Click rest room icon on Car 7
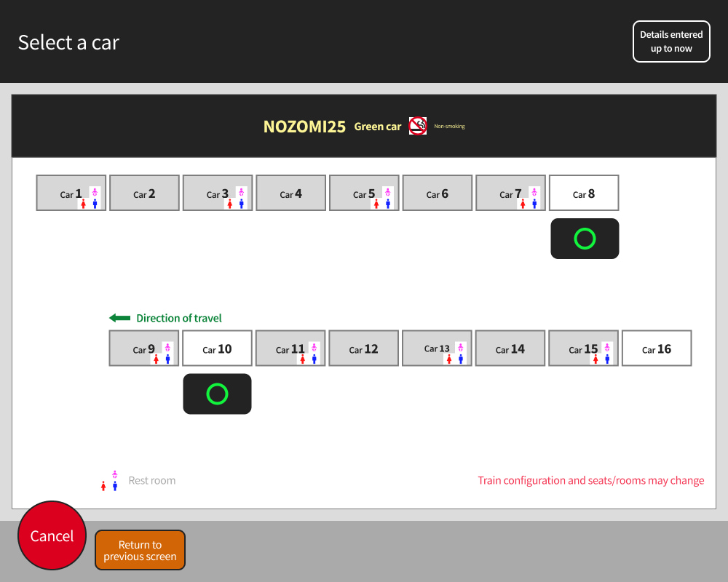728x582 pixels. (x=529, y=198)
